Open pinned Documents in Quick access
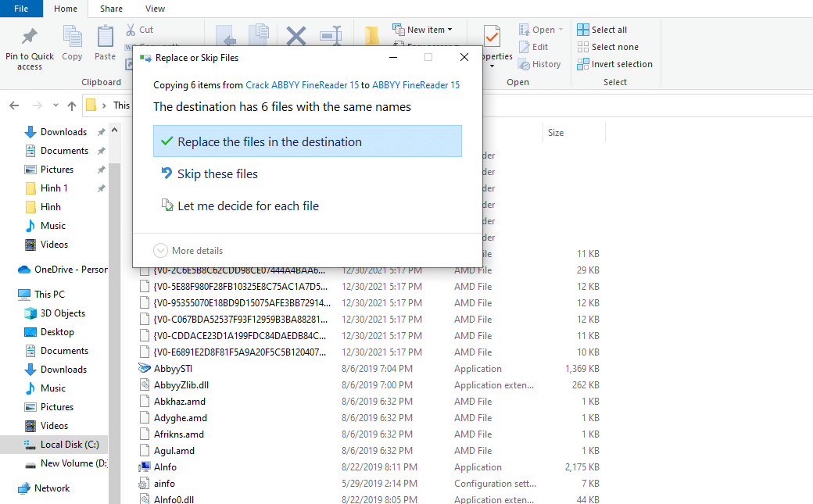Viewport: 813px width, 504px height. click(x=64, y=151)
